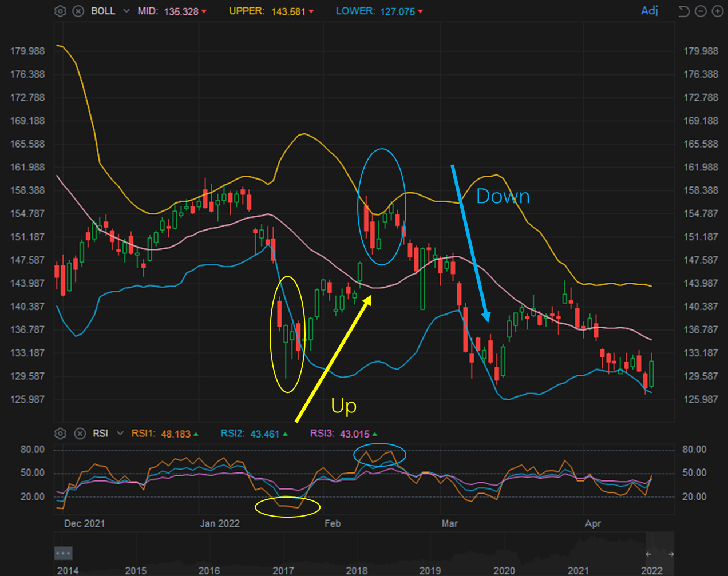Zoom out chart with minus icon
This screenshot has height=576, width=728.
pos(700,11)
